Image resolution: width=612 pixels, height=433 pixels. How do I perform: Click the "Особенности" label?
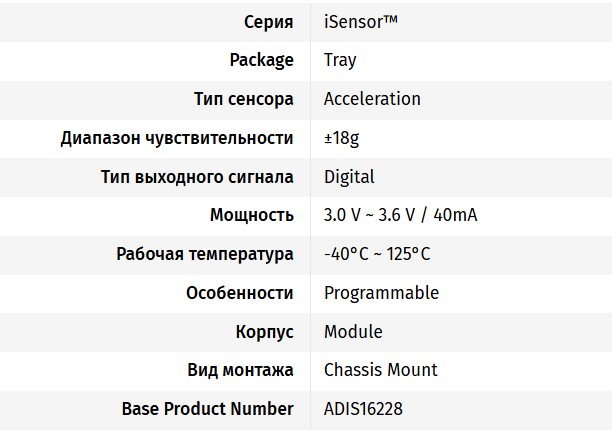240,293
